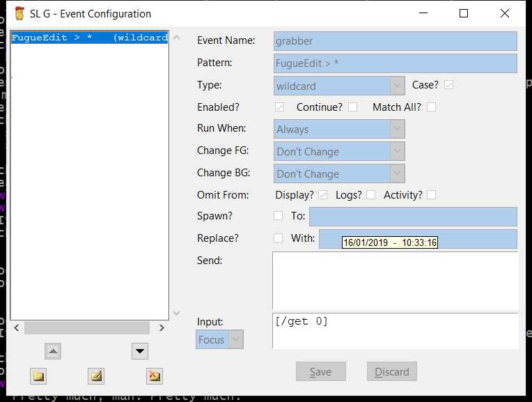Check the Omit From Logs? checkbox

(x=371, y=195)
